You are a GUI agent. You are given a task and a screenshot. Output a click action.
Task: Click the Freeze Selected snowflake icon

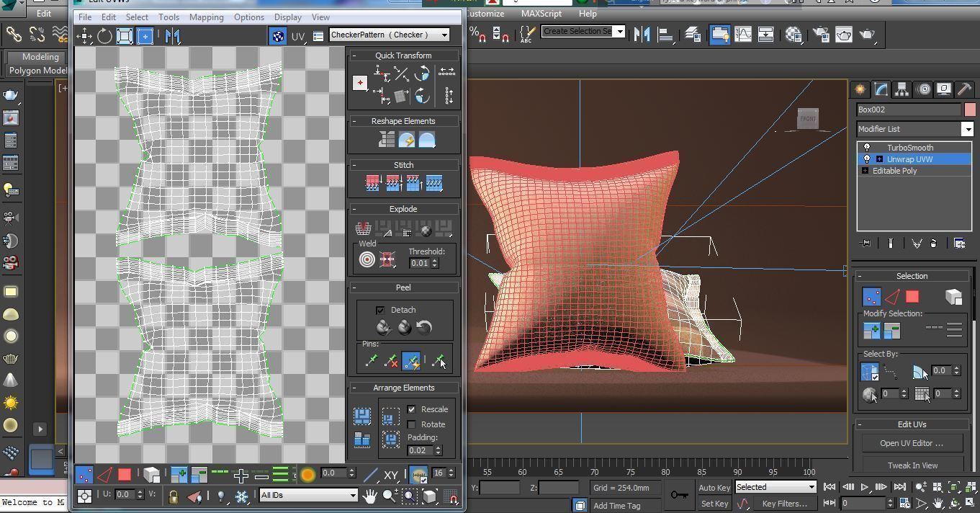[x=242, y=496]
